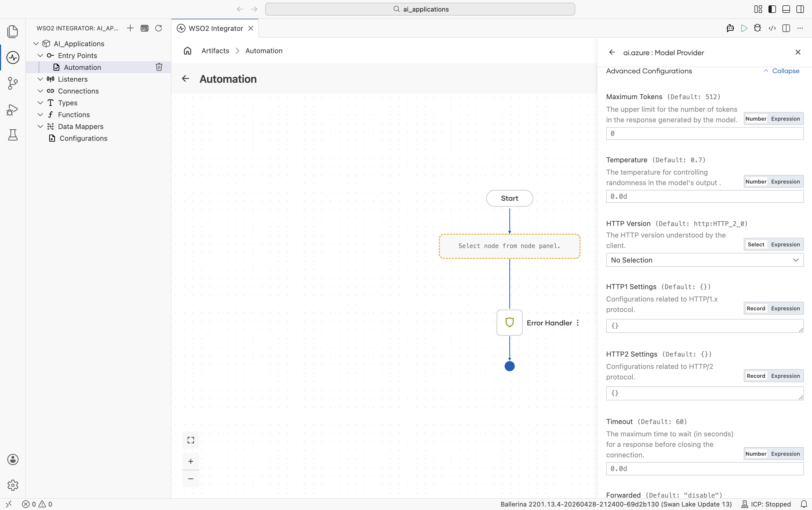Collapse the AI_Applications project tree node
This screenshot has height=510, width=812.
coord(36,44)
